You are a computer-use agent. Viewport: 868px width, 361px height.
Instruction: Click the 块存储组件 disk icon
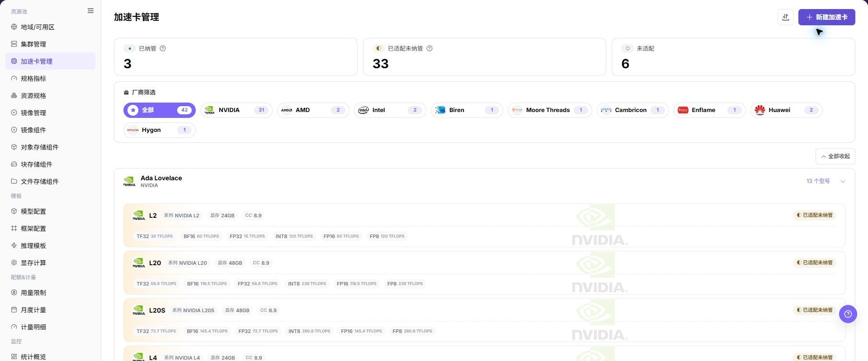click(14, 164)
